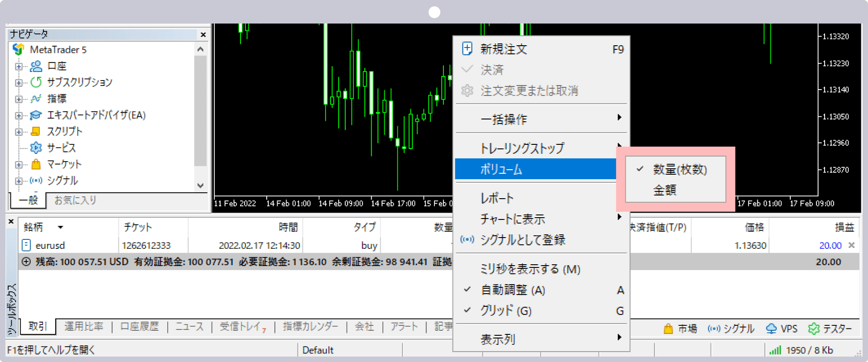This screenshot has height=362, width=868.
Task: Click the Indicators (指標) chart icon
Action: coord(36,99)
